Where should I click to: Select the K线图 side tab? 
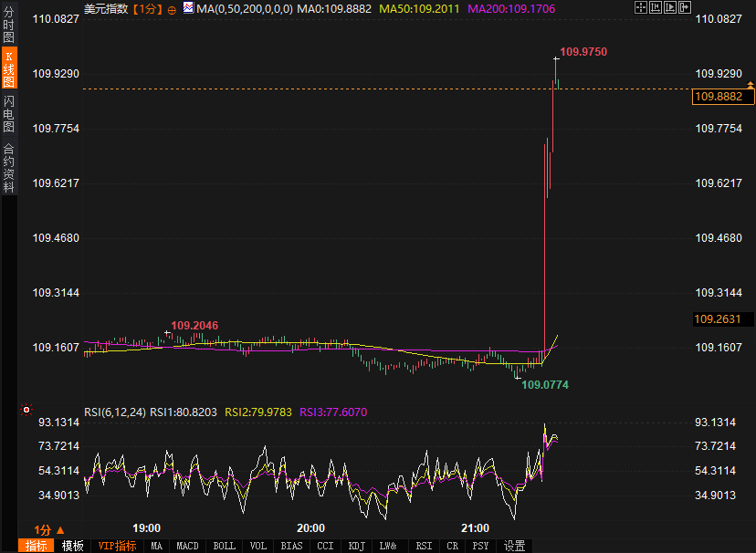[8, 68]
